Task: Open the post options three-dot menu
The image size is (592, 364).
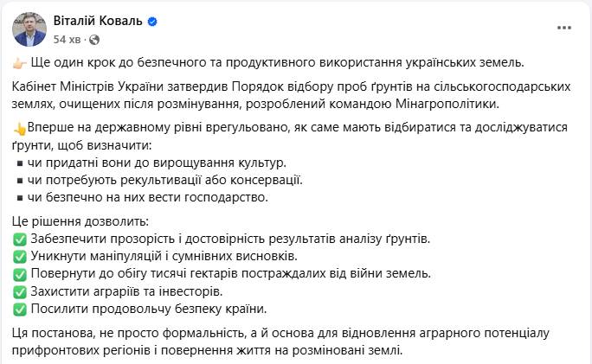Action: pos(564,28)
